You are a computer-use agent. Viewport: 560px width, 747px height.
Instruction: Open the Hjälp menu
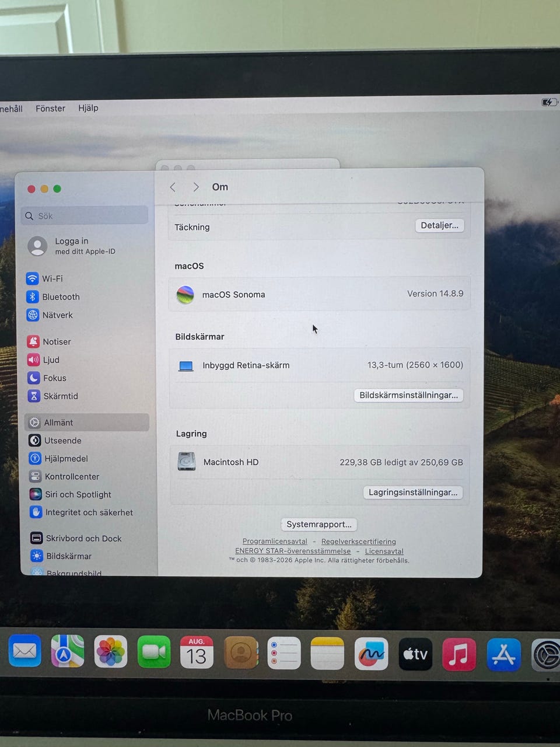[x=88, y=108]
